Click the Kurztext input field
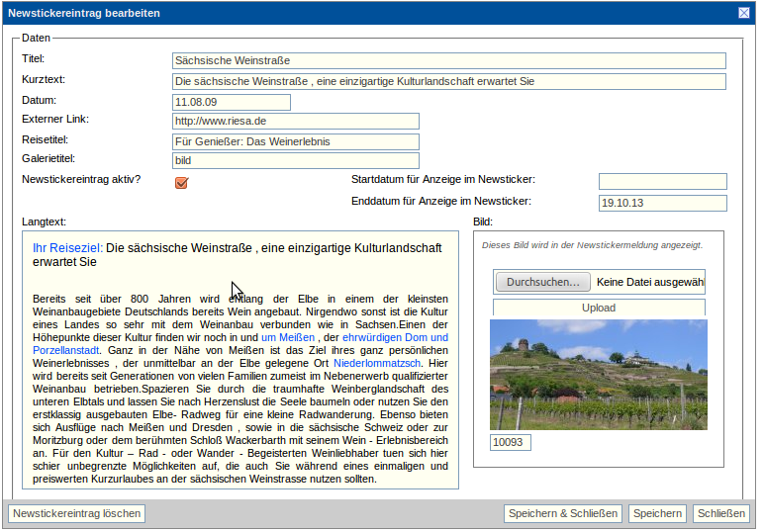The width and height of the screenshot is (764, 532). tap(448, 81)
